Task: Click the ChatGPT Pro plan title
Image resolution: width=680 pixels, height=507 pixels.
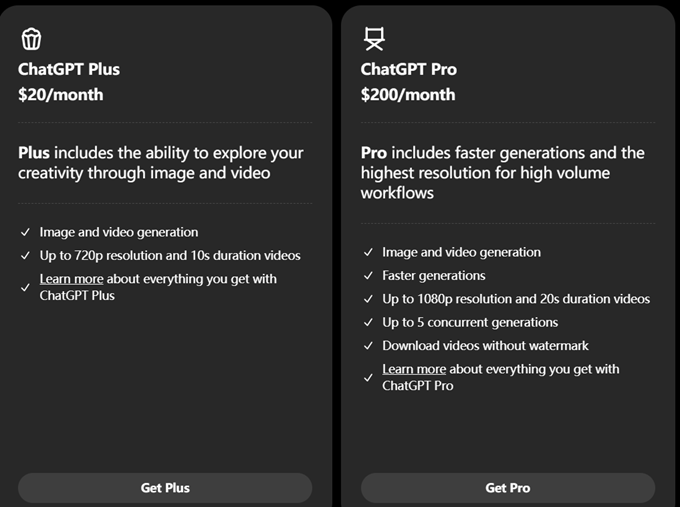Action: 408,70
